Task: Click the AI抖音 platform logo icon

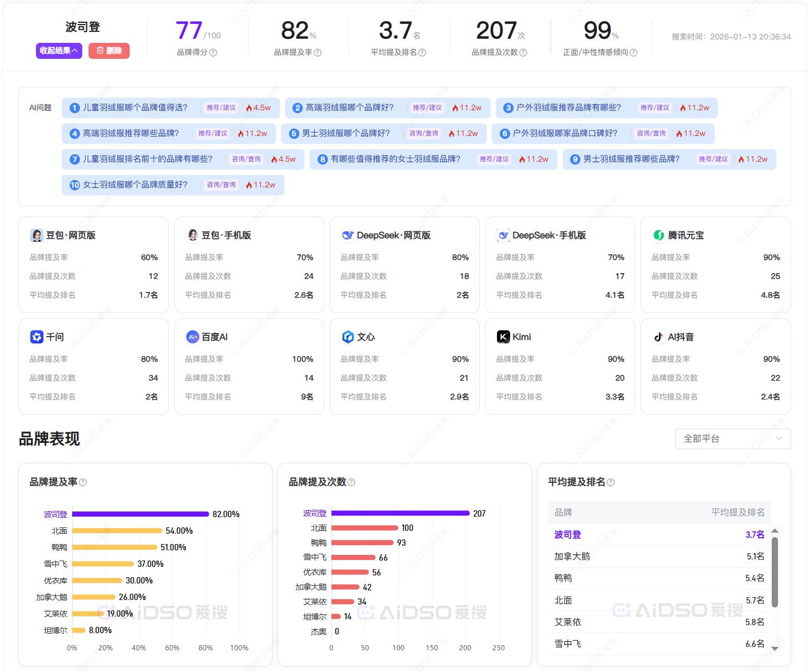Action: pyautogui.click(x=659, y=337)
